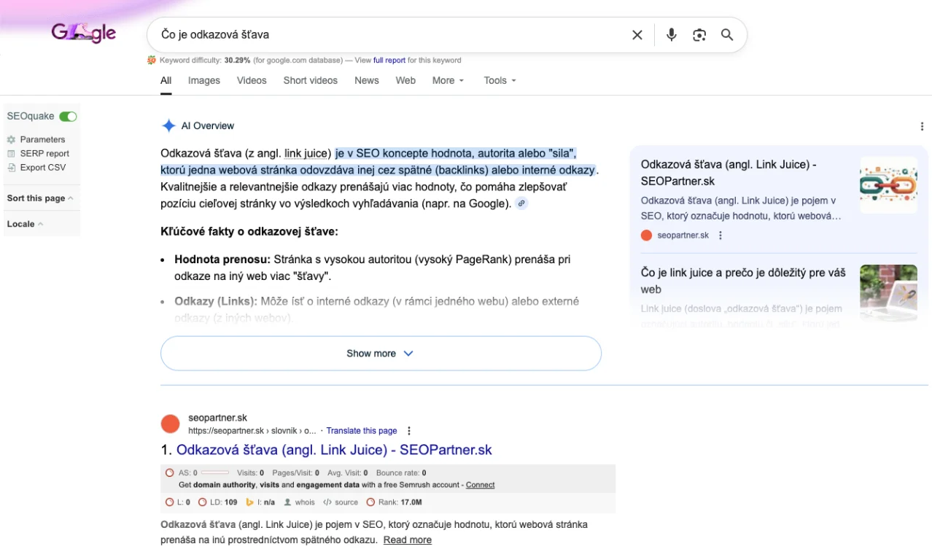Click the SEOquake whois icon link
This screenshot has height=560, width=932.
point(299,502)
